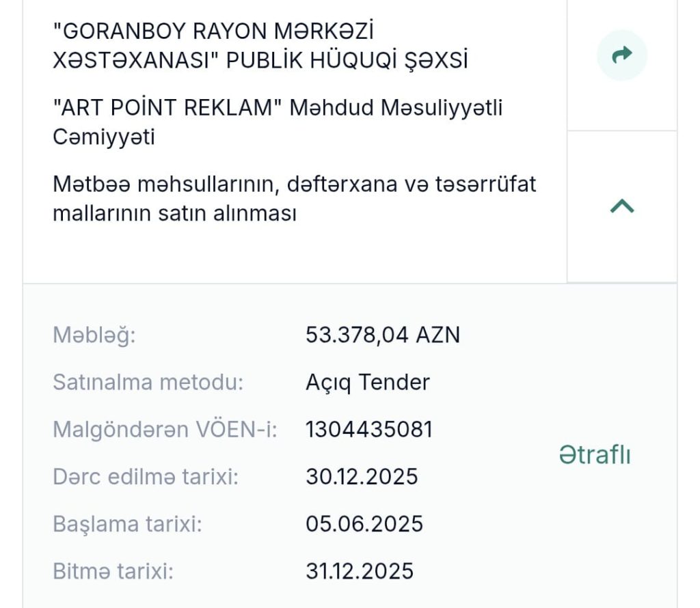Click the PUBLİK HÜQUQİ ŞƏXSİ text
700x608 pixels.
(347, 61)
